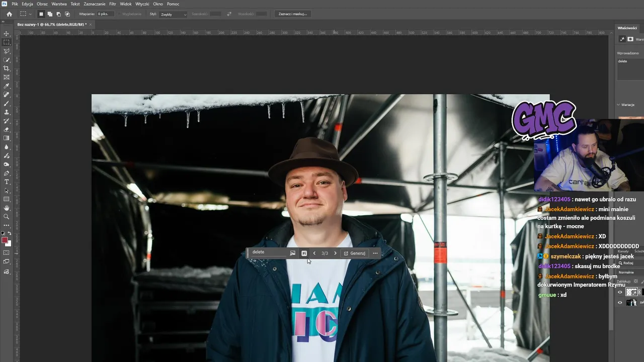Viewport: 644px width, 362px height.
Task: Select the Quick Selection tool
Action: [x=7, y=60]
